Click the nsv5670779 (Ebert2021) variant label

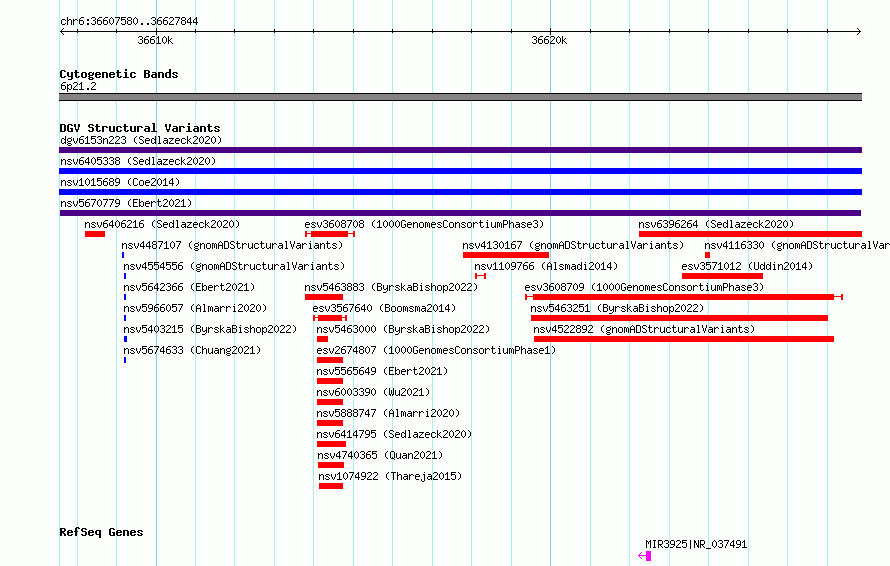click(x=126, y=203)
